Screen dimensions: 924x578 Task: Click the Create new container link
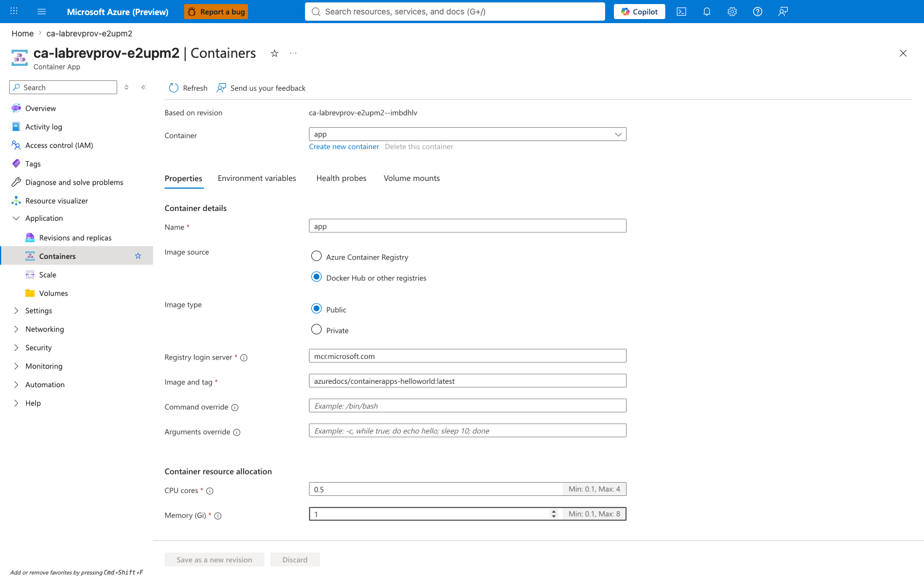[x=344, y=147]
